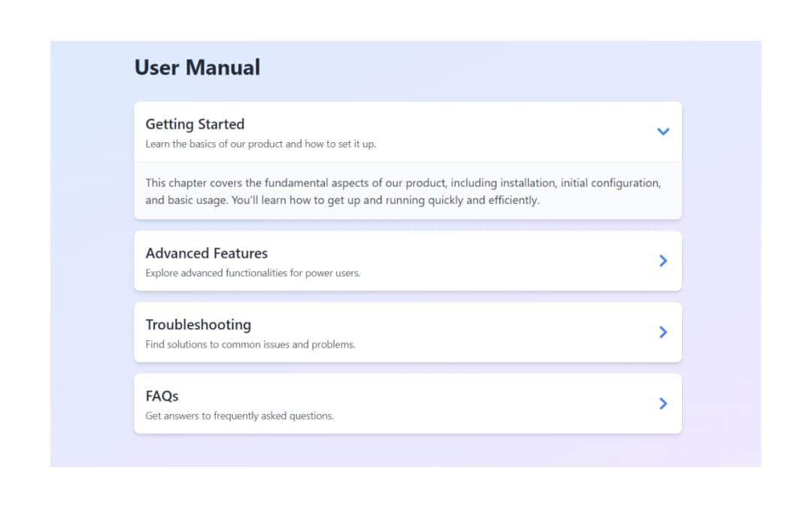Click 'Explore advanced functionalities for power users' text
812x508 pixels.
[253, 273]
